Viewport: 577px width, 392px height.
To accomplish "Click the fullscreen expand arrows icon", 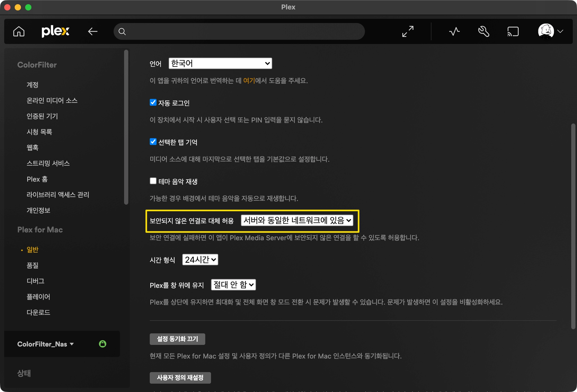I will click(x=408, y=31).
